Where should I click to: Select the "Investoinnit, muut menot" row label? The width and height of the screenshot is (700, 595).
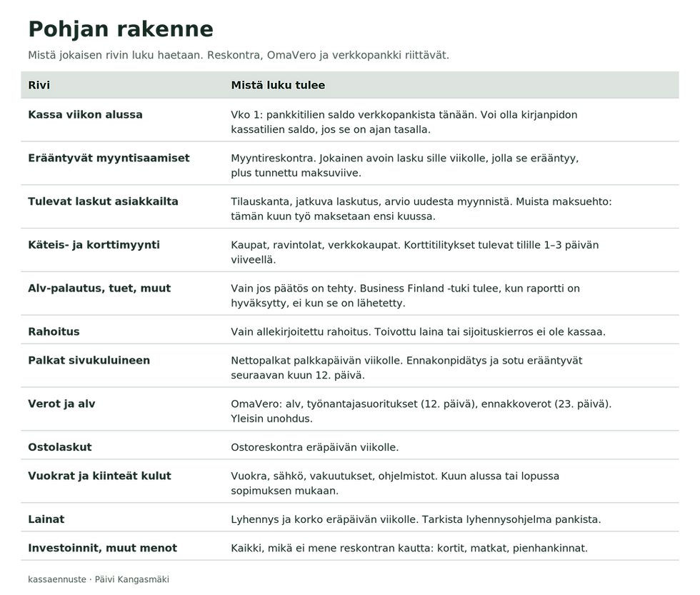pos(103,548)
